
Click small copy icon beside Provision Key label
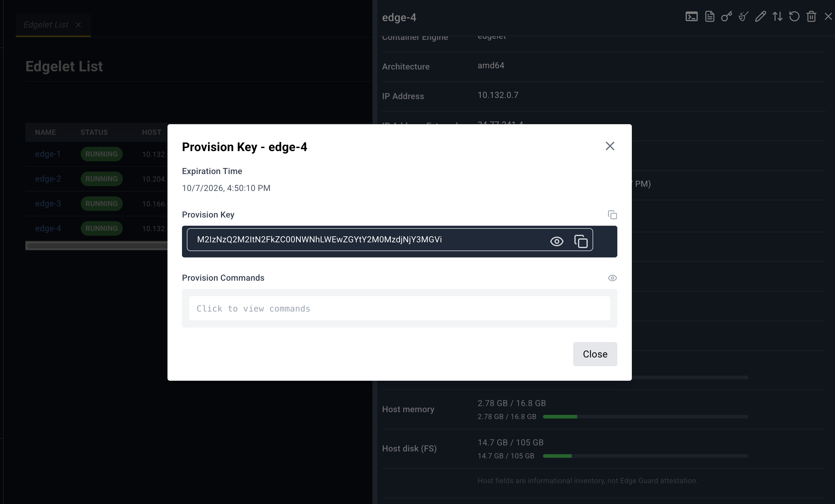click(x=612, y=215)
